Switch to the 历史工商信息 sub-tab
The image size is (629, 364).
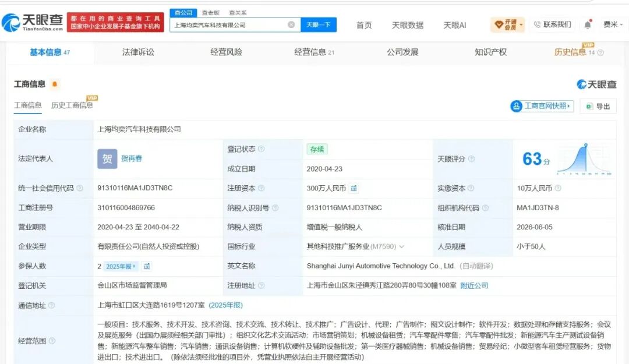72,105
